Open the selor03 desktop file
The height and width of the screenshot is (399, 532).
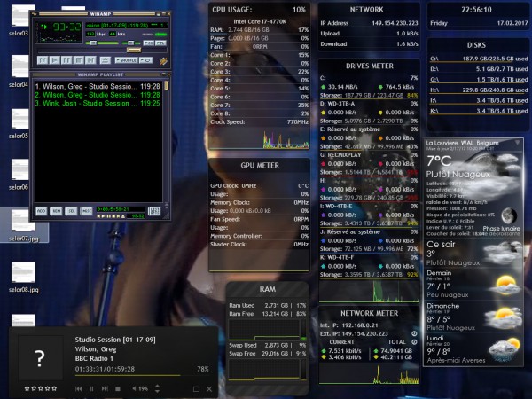click(x=20, y=20)
